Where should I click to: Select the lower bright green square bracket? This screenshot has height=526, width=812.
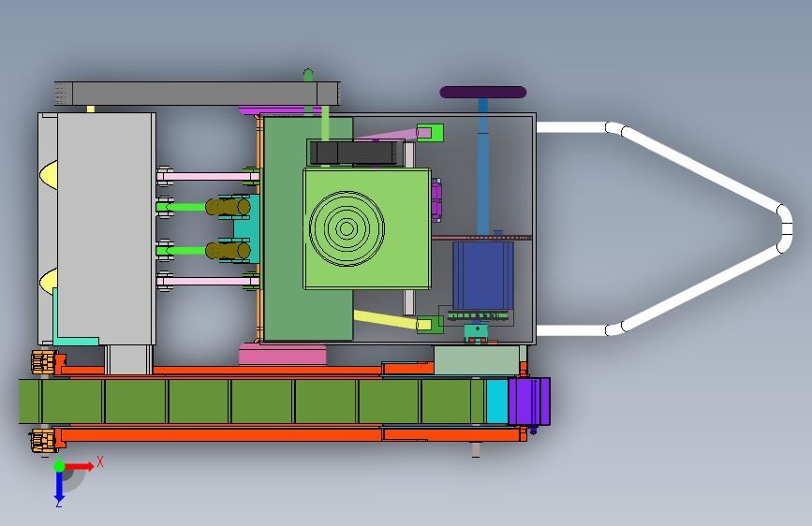(430, 325)
